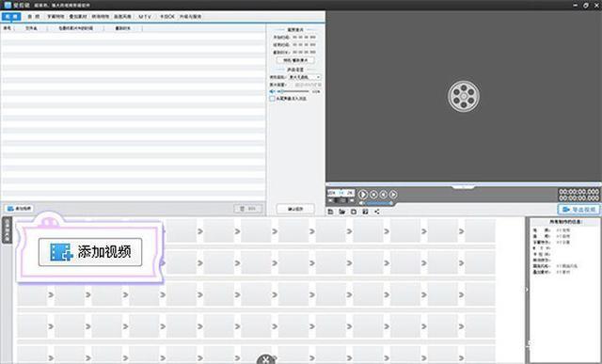Screen dimensions: 602x364
Task: Click the new project icon below the player
Action: point(330,212)
